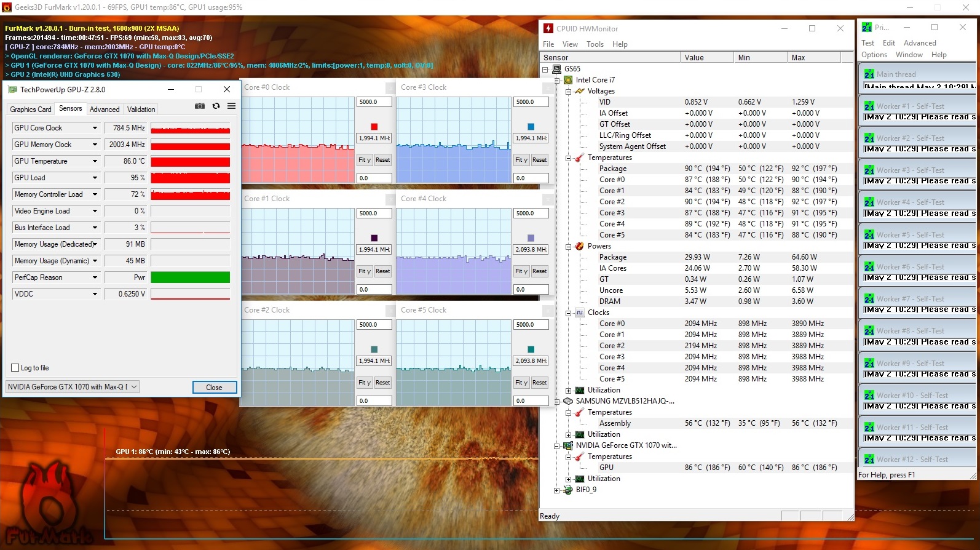Click the thermometer icon under NVIDIA GeForce
980x550 pixels.
click(x=580, y=456)
